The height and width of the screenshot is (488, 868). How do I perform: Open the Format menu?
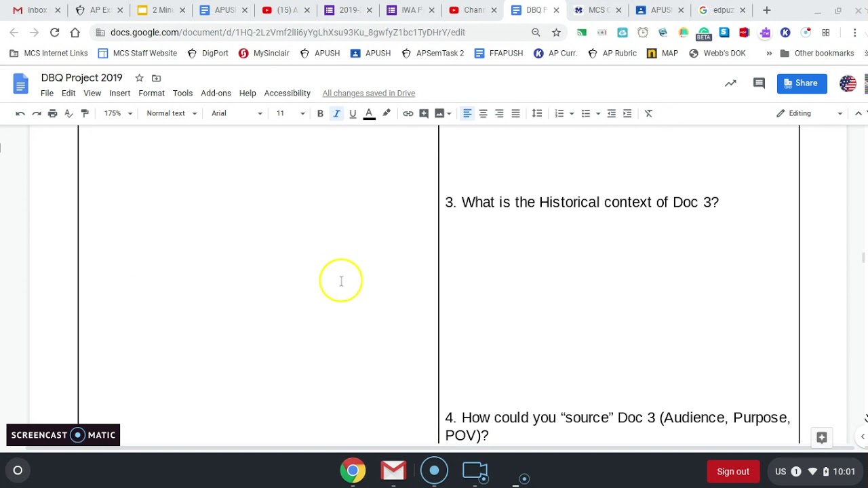tap(151, 93)
